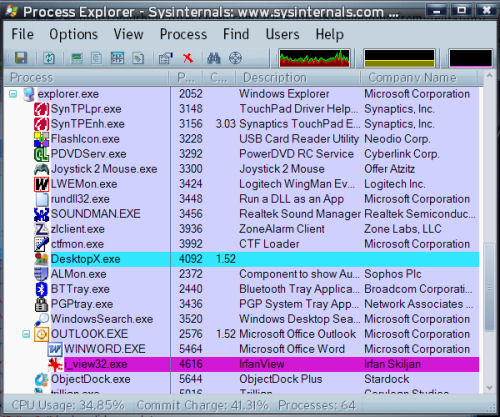Open the View menu
This screenshot has height=417, width=500.
(128, 34)
